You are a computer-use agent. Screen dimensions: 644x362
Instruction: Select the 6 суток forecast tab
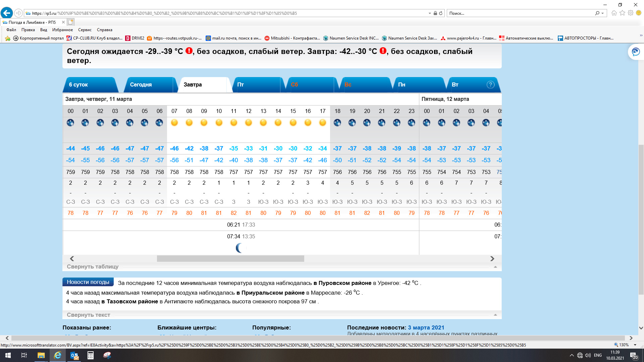tap(78, 85)
